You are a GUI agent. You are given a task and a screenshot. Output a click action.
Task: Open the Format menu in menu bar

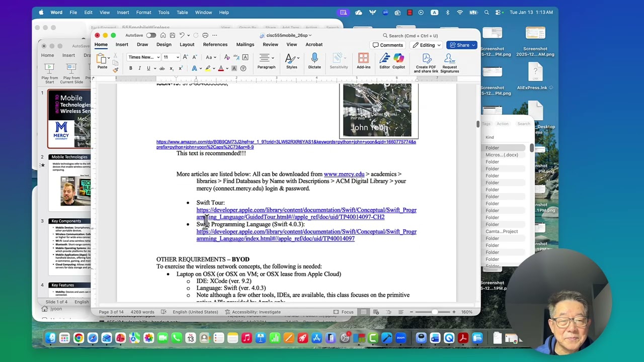pyautogui.click(x=143, y=12)
